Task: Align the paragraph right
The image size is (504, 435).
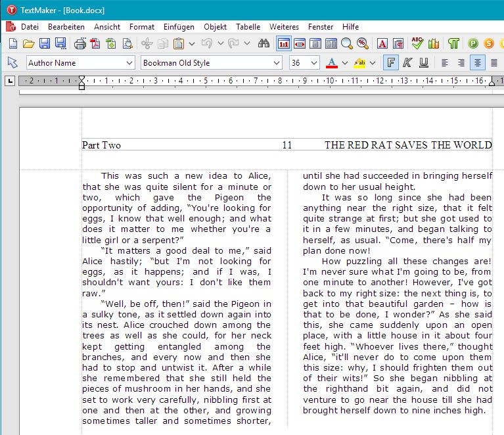Action: point(461,62)
